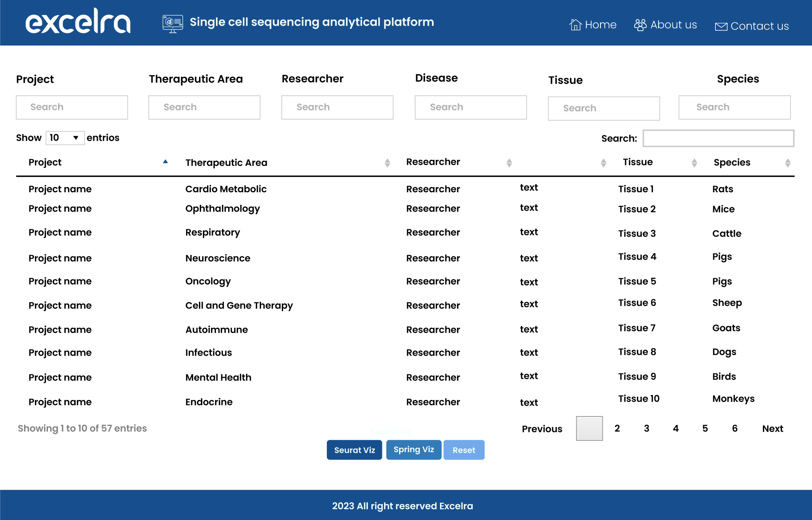
Task: Click the Reset button
Action: [463, 449]
